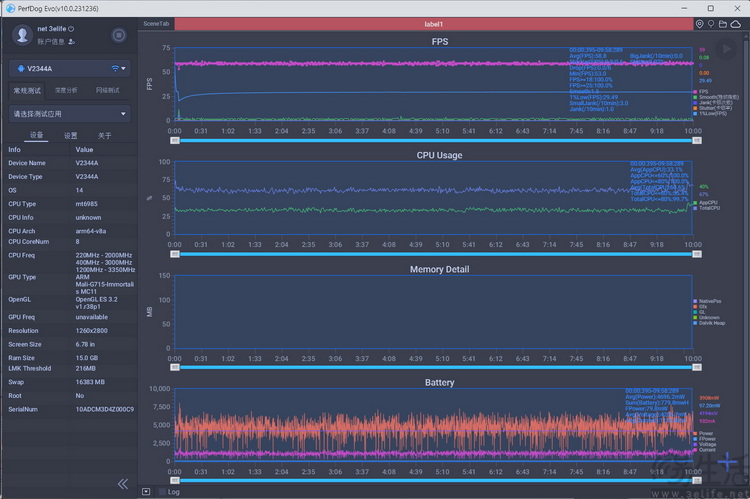
Task: Toggle the Voltage legend entry
Action: click(x=705, y=444)
